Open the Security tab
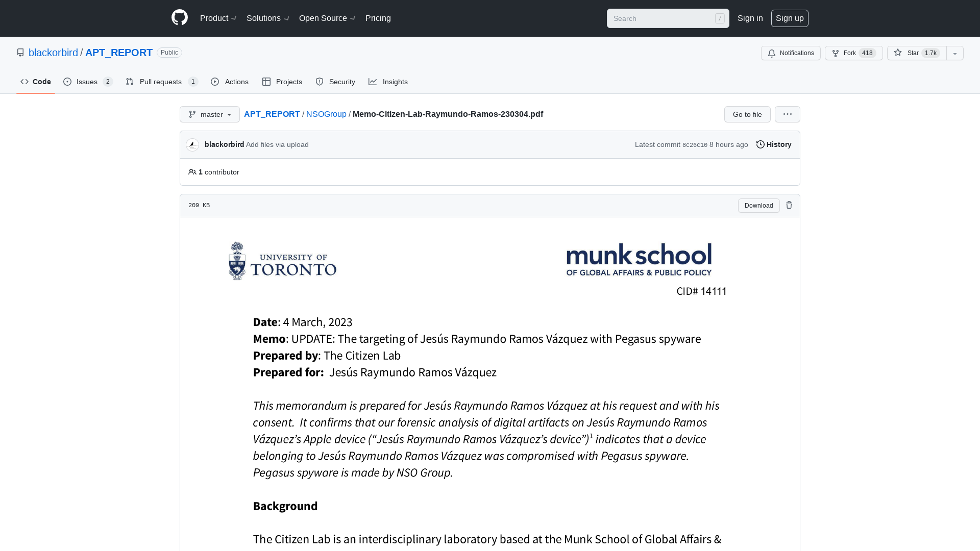Viewport: 980px width, 551px height. (x=335, y=82)
